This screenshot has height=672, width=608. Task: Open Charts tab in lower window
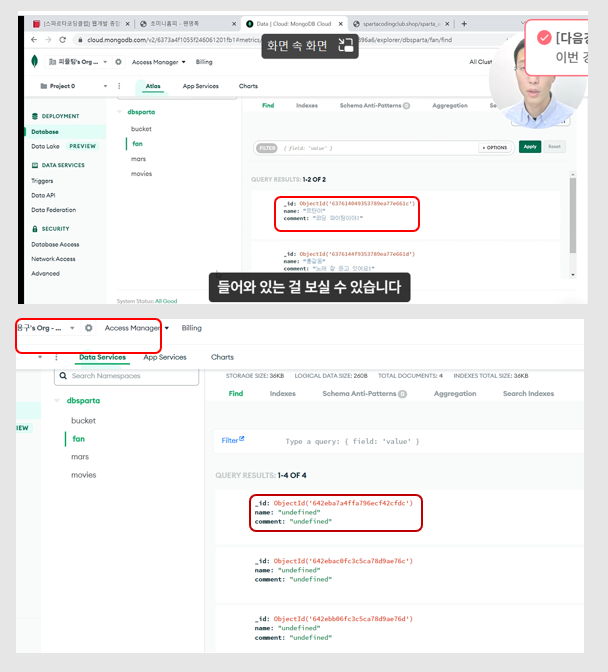click(222, 357)
